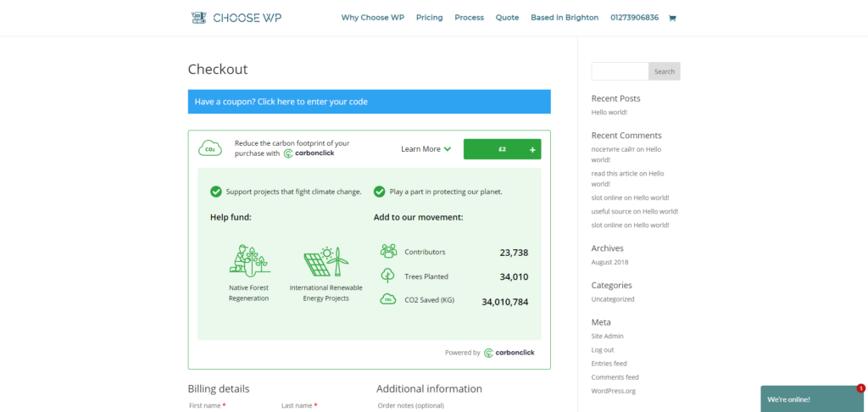Click the CO2 Saved cloud icon

pyautogui.click(x=388, y=299)
